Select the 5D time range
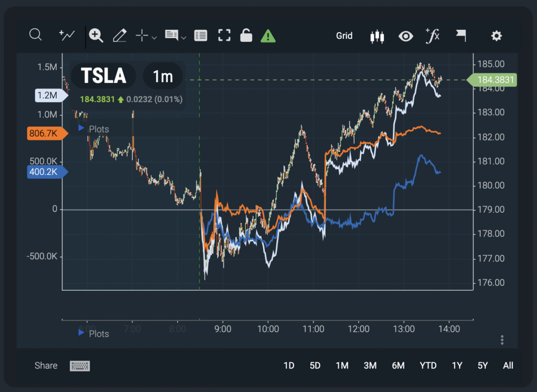Screen dimensions: 537x392 pos(315,365)
